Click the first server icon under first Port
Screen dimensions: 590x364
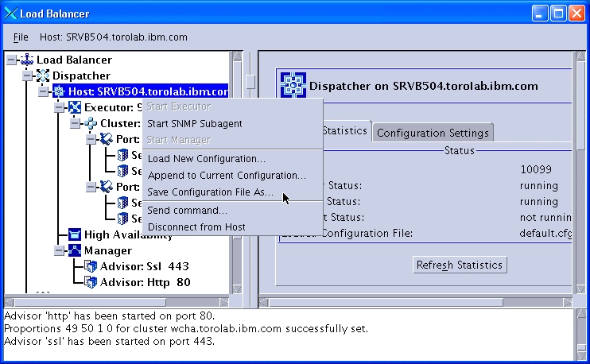pos(122,155)
